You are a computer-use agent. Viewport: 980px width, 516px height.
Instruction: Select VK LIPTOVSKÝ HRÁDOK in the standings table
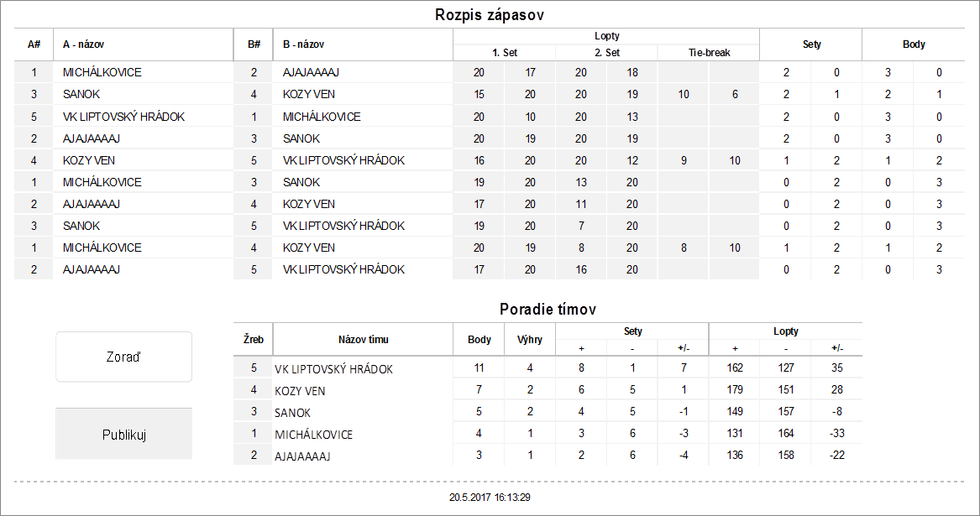coord(333,369)
